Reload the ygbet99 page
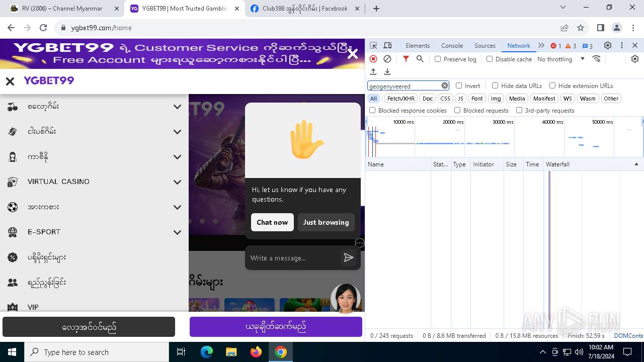 (43, 28)
